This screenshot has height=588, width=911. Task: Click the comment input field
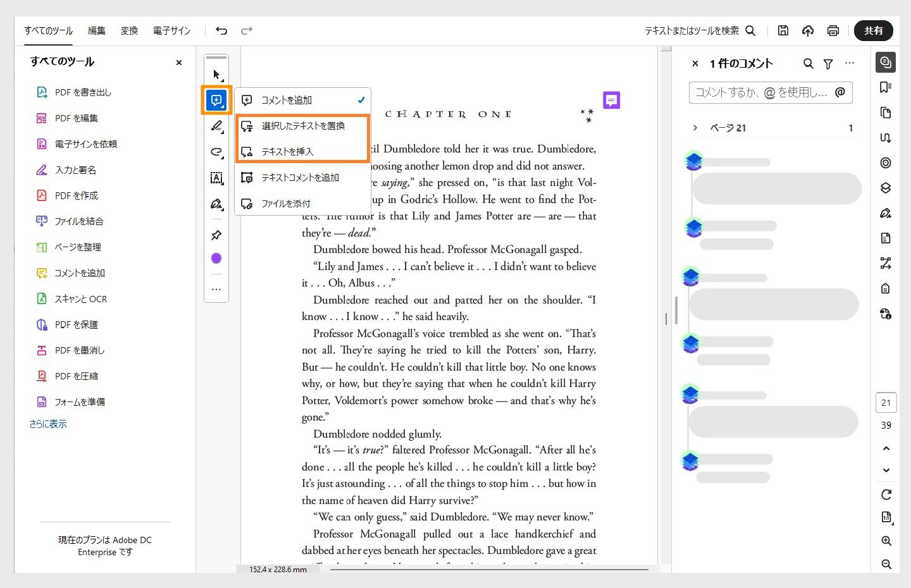771,92
